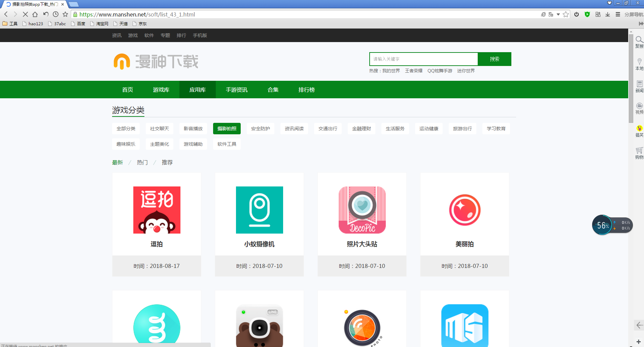The height and width of the screenshot is (347, 644).
Task: Click hot search link 王者荣耀
Action: 414,71
